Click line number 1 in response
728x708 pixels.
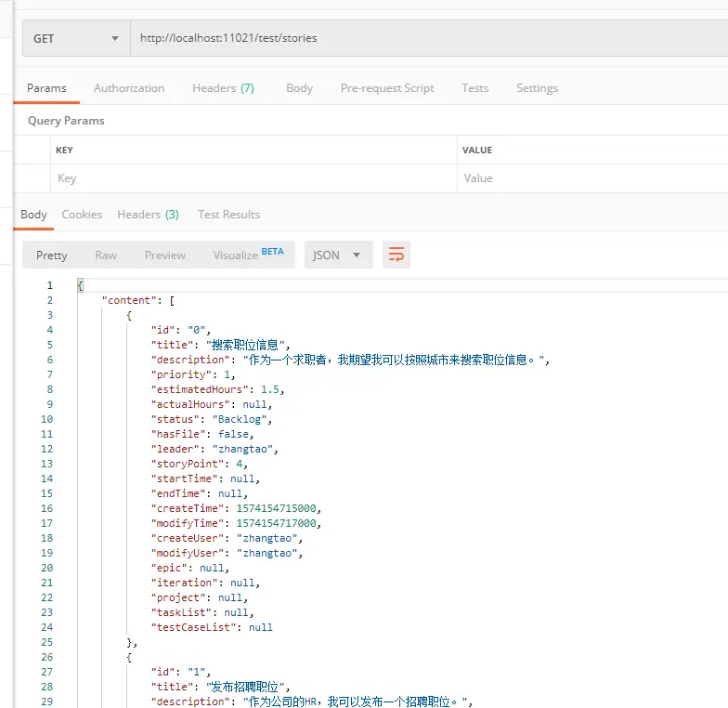pyautogui.click(x=50, y=285)
